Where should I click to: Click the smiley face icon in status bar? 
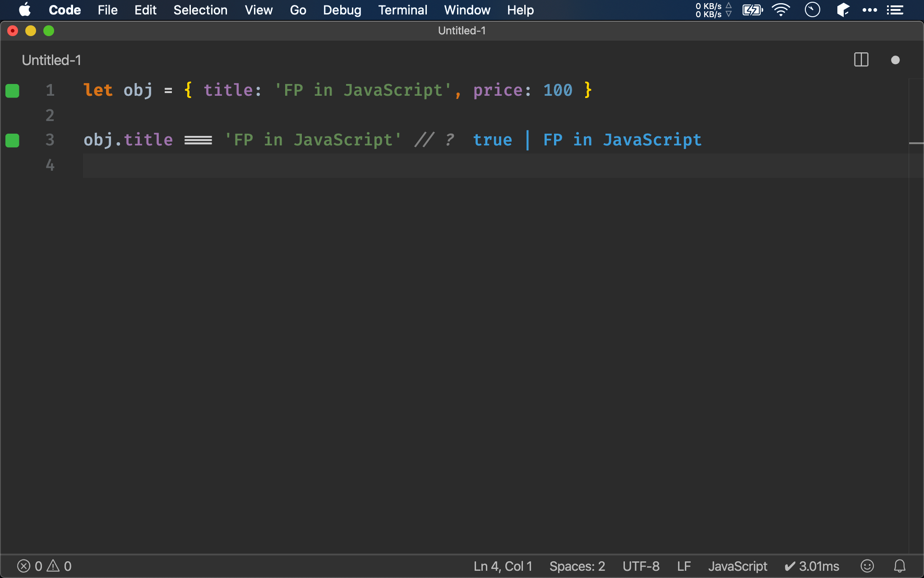[867, 565]
